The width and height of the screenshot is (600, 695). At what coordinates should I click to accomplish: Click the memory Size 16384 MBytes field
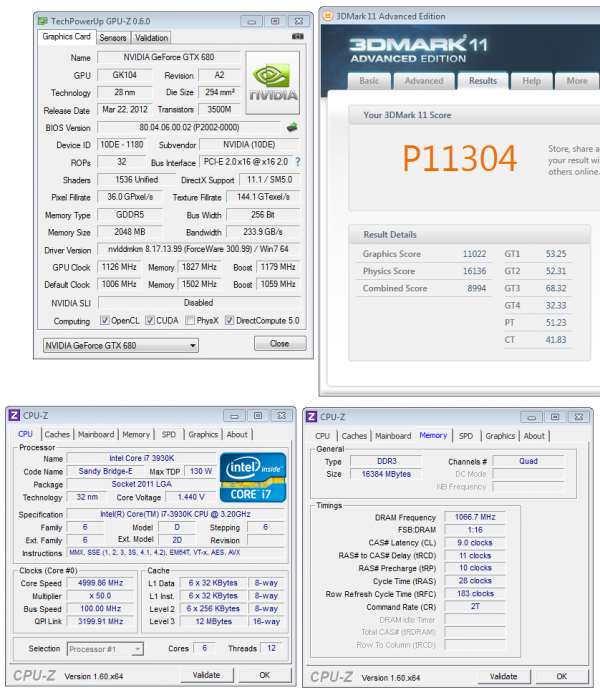(386, 474)
